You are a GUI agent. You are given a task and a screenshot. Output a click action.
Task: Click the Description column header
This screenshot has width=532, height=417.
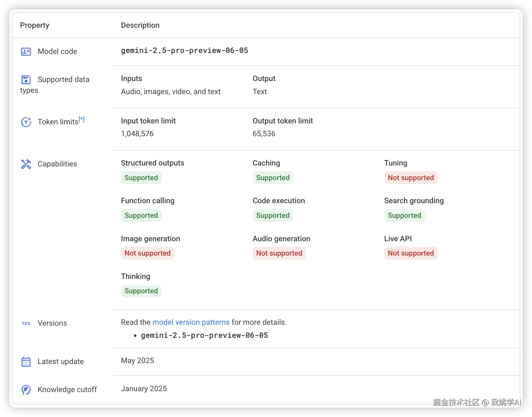point(140,25)
